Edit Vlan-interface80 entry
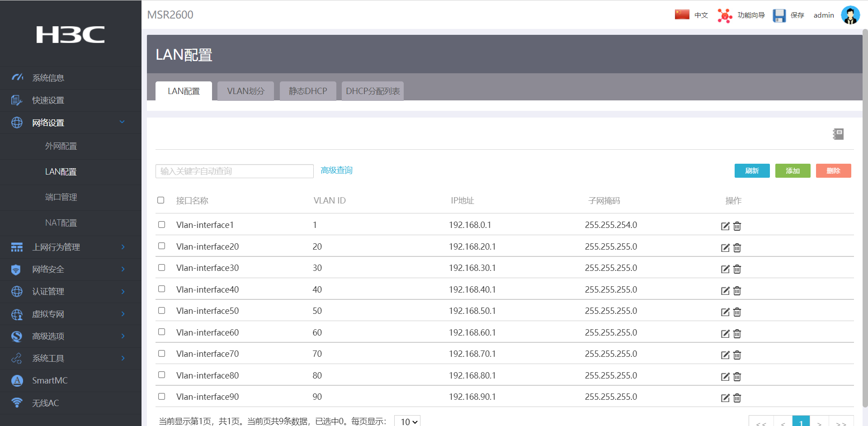868x426 pixels. coord(725,377)
